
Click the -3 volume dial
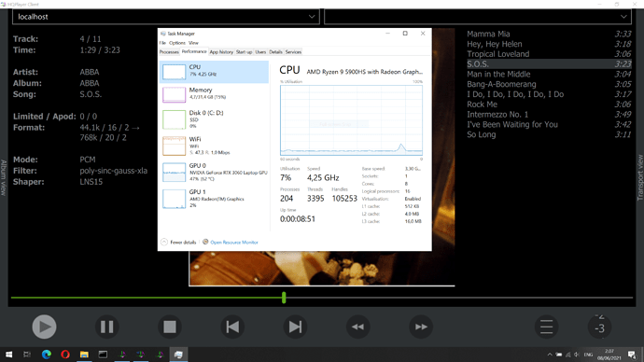click(599, 327)
